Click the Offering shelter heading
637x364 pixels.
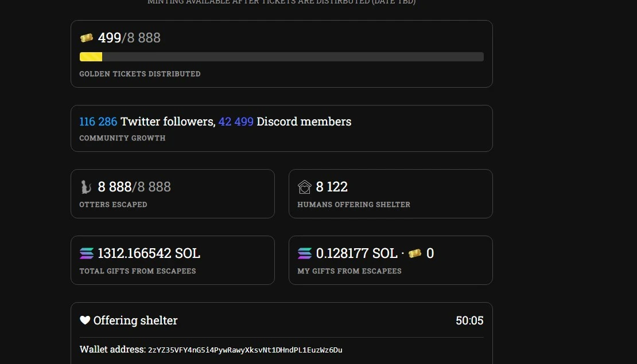click(x=135, y=320)
